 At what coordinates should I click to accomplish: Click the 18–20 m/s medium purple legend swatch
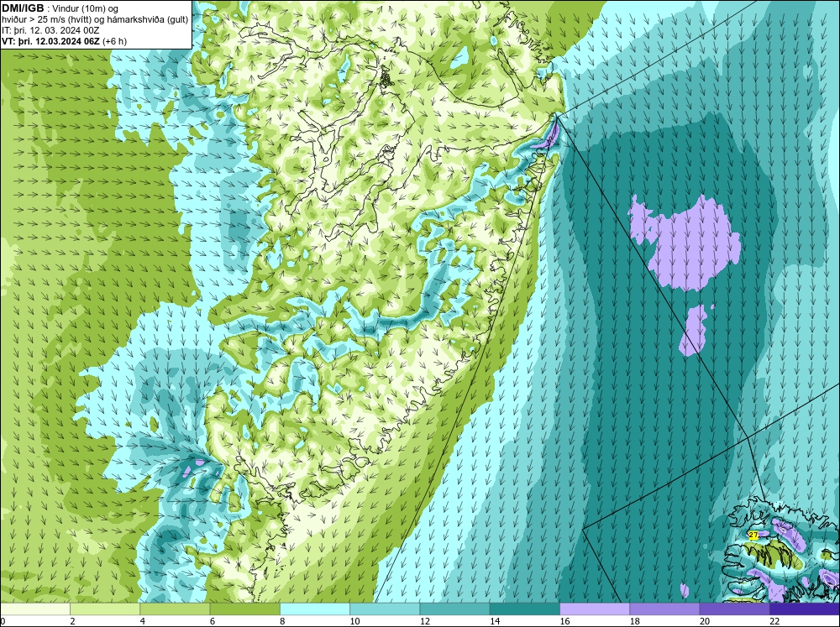point(664,609)
